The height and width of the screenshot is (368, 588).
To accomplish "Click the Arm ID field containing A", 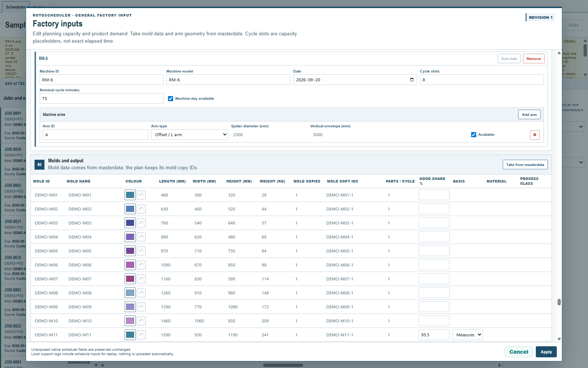I will click(96, 135).
